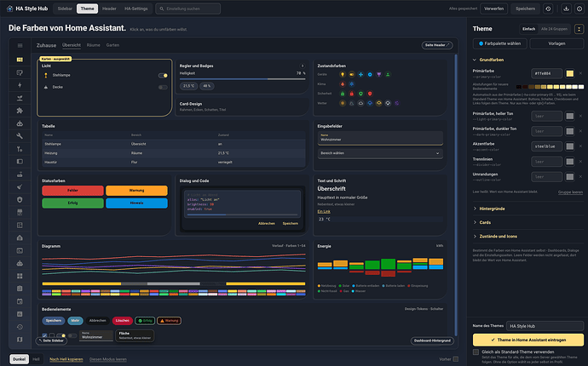Toggle the Decke light switch on
This screenshot has height=366, width=588.
coord(163,88)
